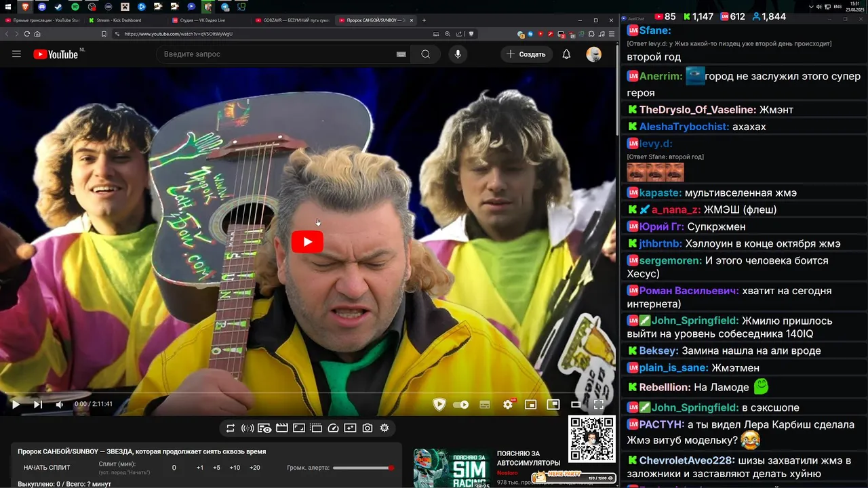Open the account avatar menu

[594, 54]
